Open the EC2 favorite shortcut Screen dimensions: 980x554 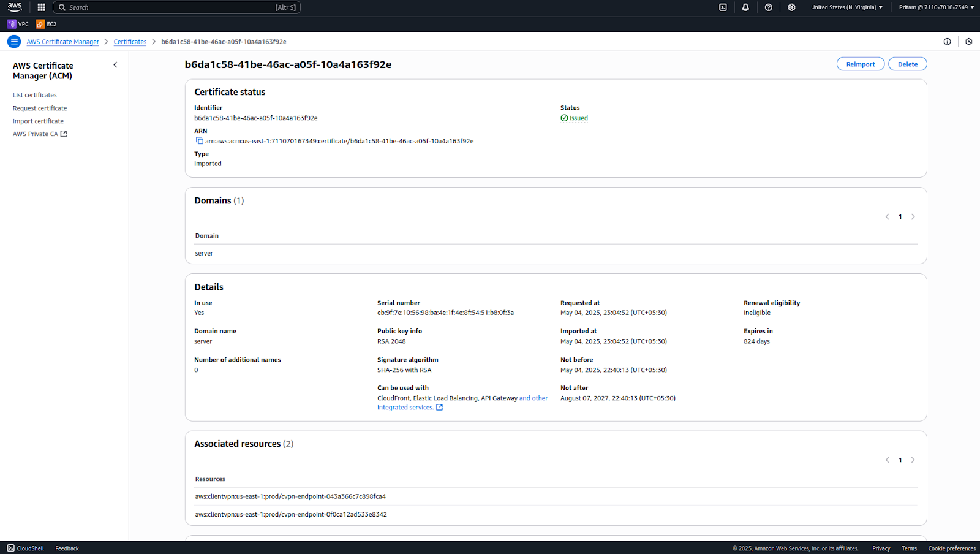click(46, 24)
